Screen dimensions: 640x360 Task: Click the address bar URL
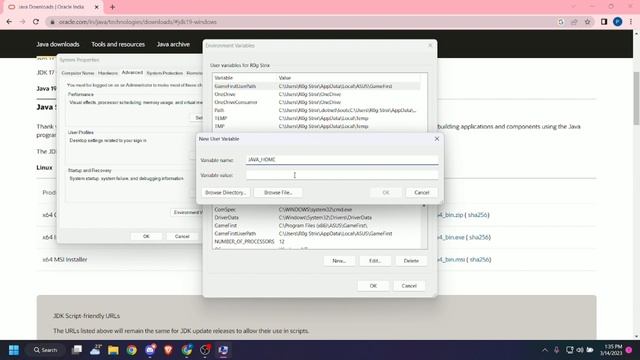pyautogui.click(x=138, y=22)
